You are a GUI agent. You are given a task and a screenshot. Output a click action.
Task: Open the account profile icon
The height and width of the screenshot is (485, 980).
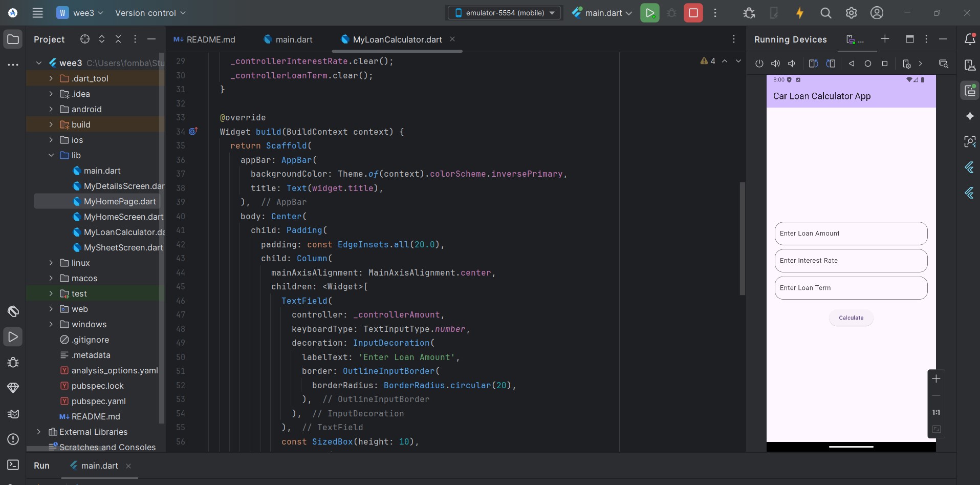[877, 13]
